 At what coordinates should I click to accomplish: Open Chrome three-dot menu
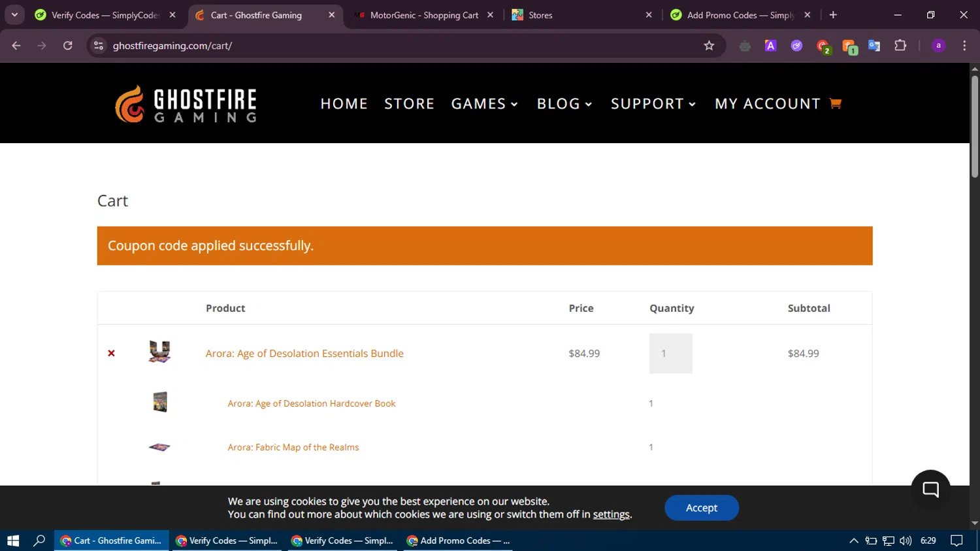pos(964,46)
